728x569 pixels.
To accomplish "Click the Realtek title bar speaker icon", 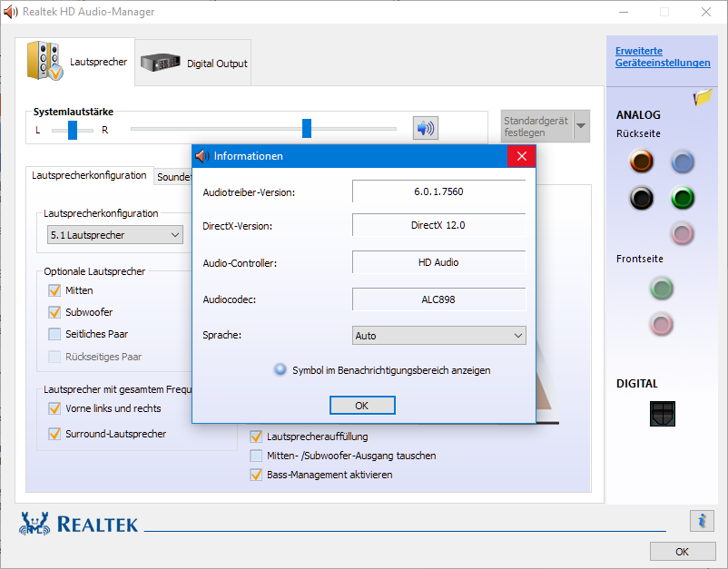I will (10, 12).
